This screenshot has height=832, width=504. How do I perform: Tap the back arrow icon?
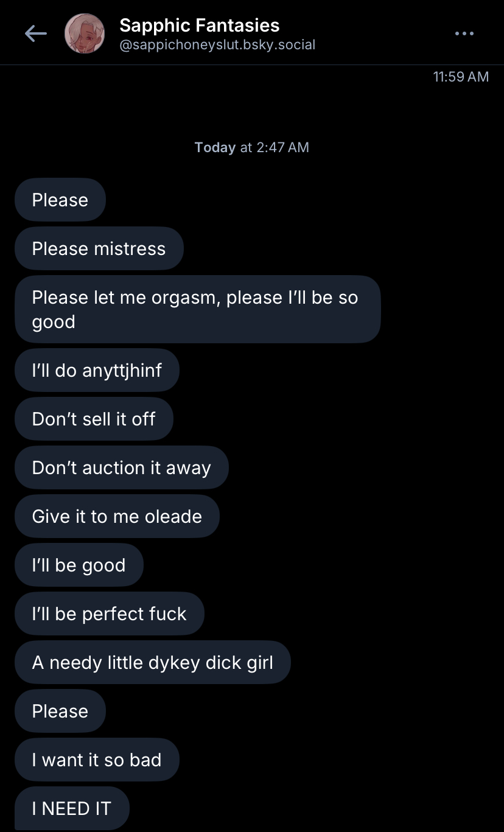pyautogui.click(x=35, y=34)
